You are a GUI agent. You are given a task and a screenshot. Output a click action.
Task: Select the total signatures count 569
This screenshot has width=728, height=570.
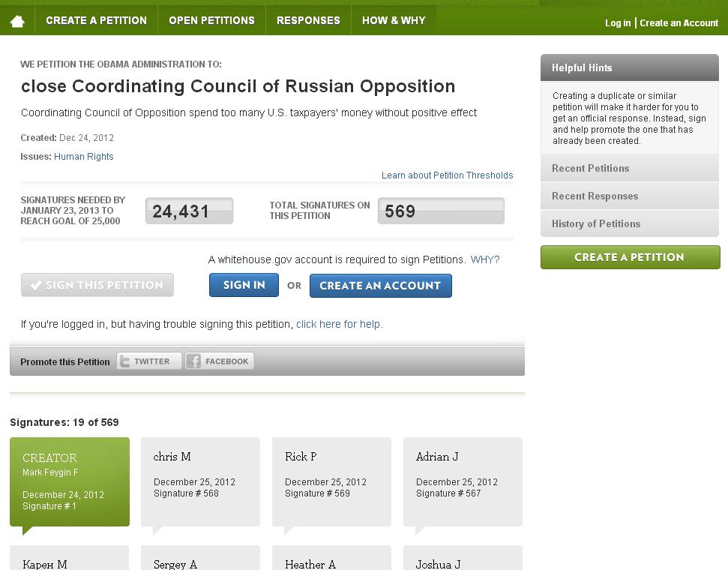click(441, 211)
